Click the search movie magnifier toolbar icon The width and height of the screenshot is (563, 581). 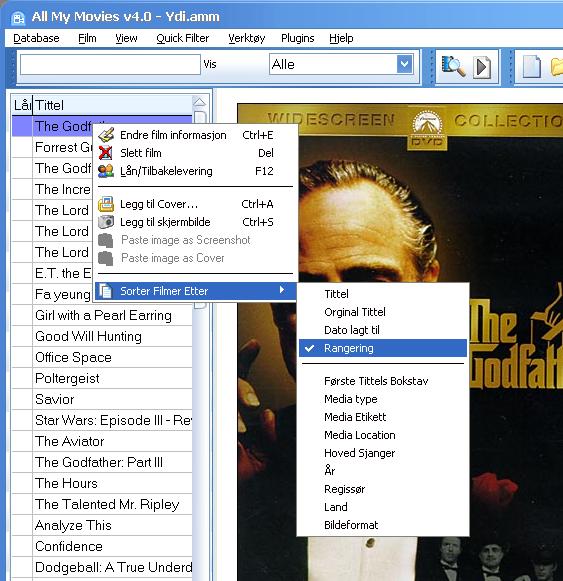(x=453, y=67)
